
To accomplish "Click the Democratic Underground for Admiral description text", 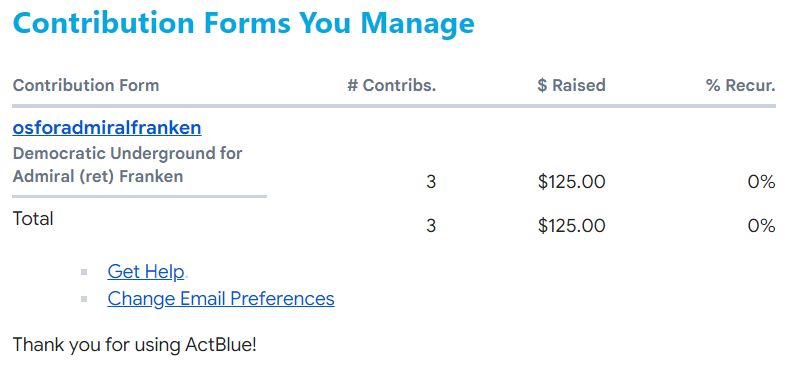I will pyautogui.click(x=127, y=164).
